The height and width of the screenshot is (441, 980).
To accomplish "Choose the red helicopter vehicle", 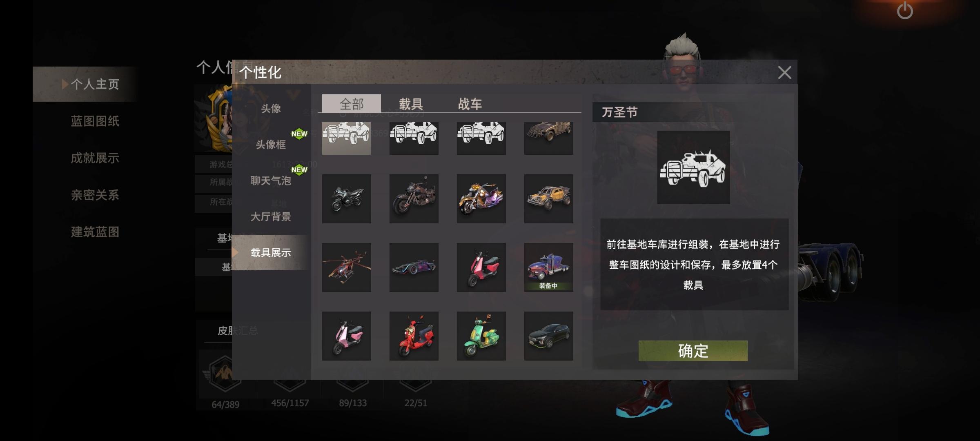I will [x=346, y=267].
